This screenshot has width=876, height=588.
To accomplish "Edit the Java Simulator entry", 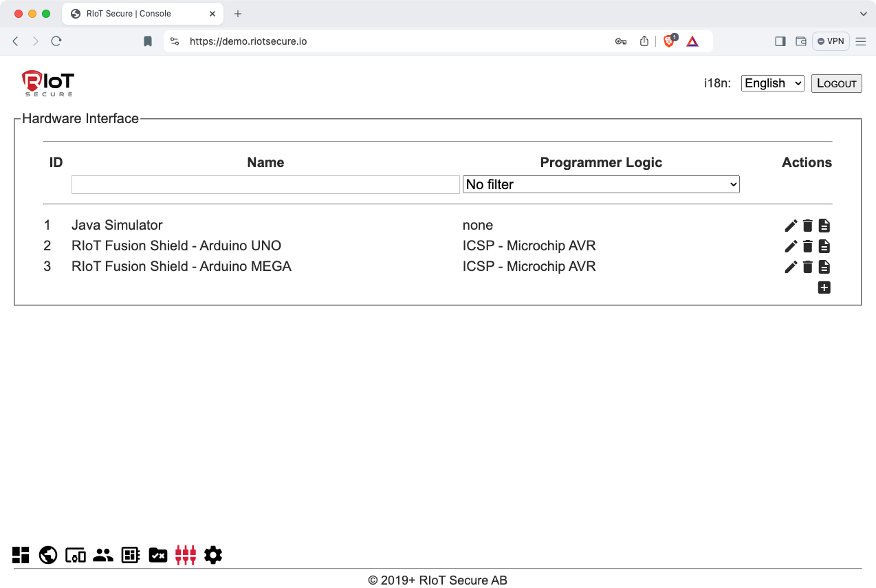I will (791, 226).
